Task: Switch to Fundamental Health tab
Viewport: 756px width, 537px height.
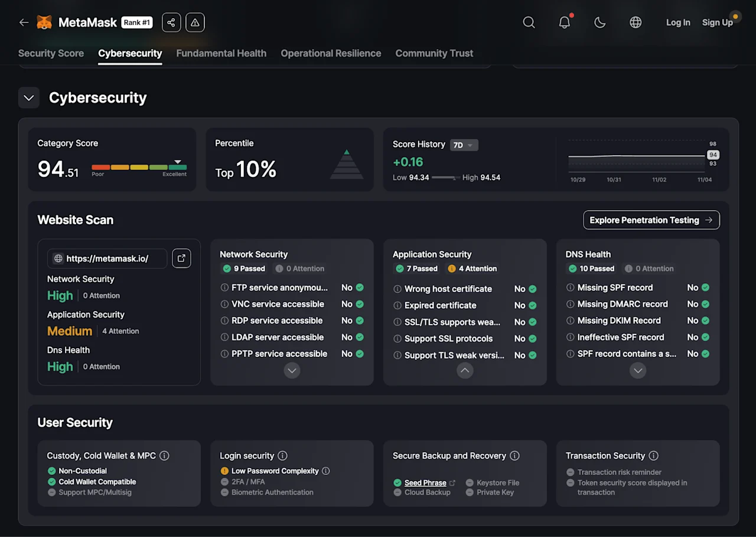Action: point(221,53)
